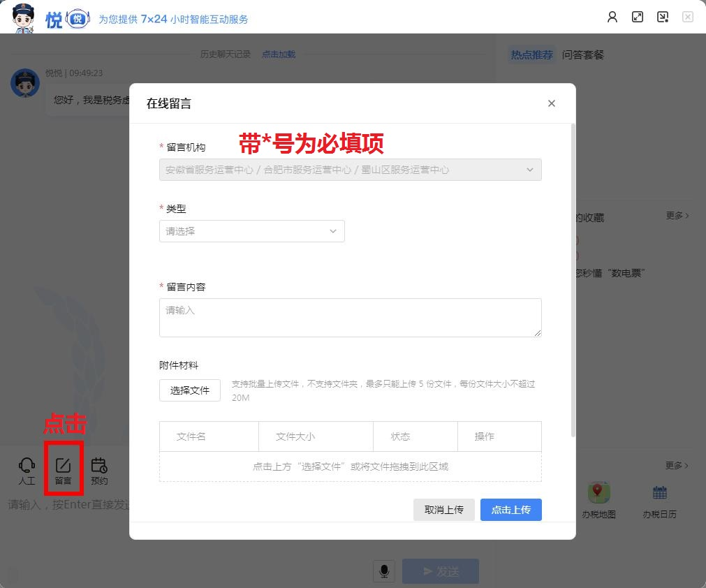Viewport: 706px width, 588px height.
Task: Click the dialog vertical scrollbar
Action: [x=573, y=279]
